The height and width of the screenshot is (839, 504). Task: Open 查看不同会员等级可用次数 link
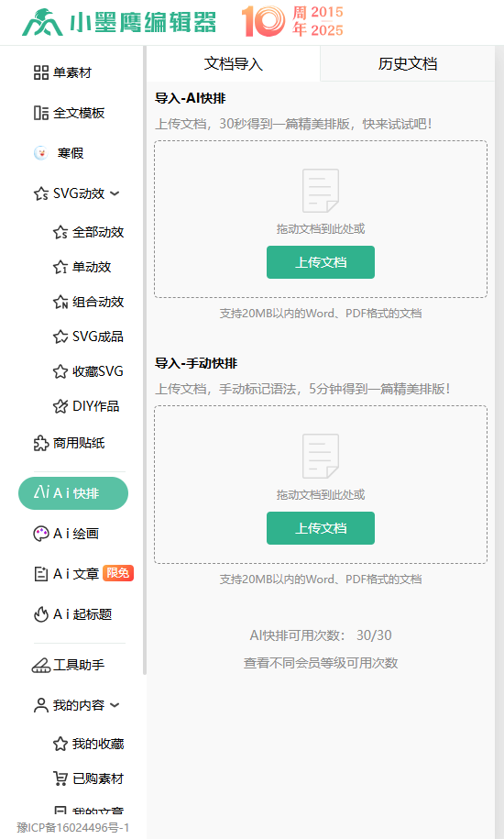321,663
